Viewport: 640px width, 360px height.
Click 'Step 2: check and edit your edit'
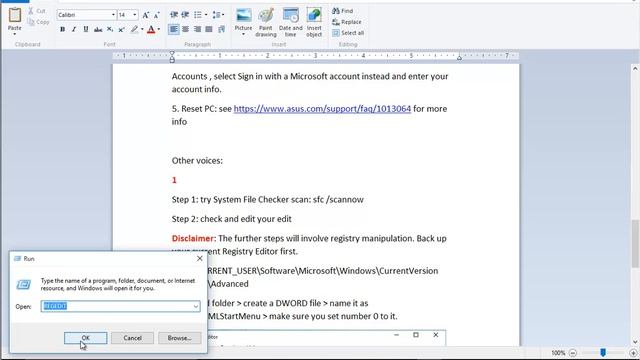(231, 219)
